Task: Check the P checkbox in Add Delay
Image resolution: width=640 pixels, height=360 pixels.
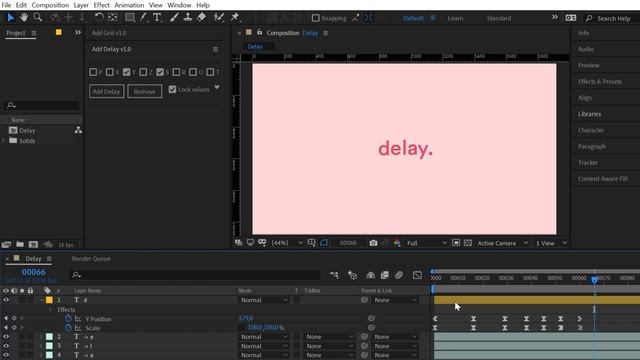Action: tap(93, 72)
